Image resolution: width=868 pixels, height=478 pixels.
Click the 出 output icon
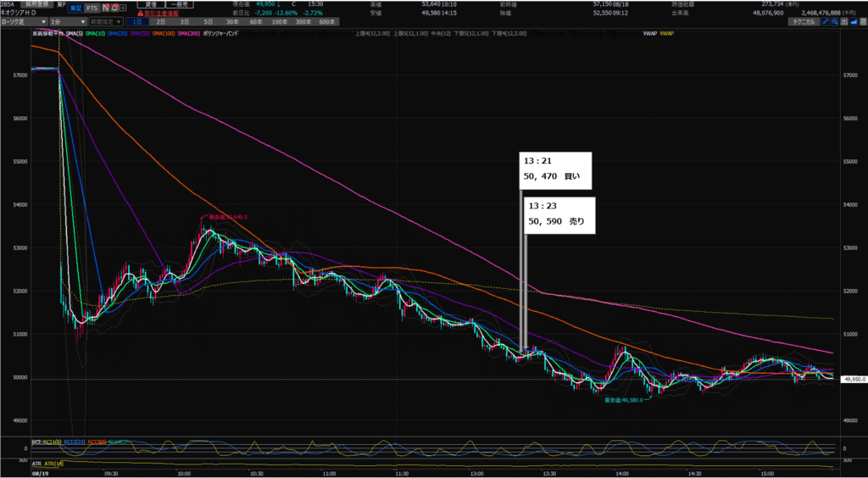coord(844,22)
